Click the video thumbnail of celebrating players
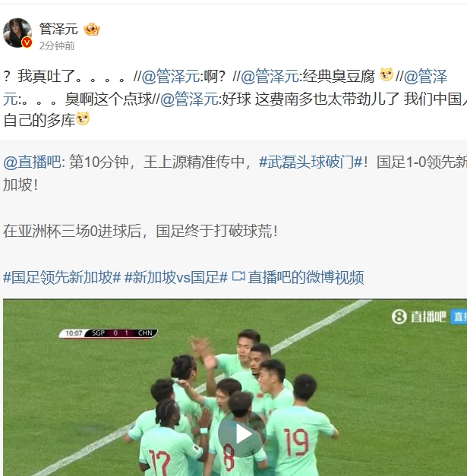This screenshot has height=476, width=467. click(x=235, y=387)
